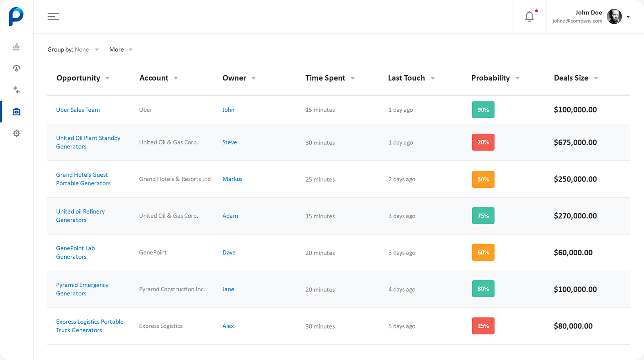Open the notifications bell
Screen dimensions: 644x360
[x=529, y=16]
